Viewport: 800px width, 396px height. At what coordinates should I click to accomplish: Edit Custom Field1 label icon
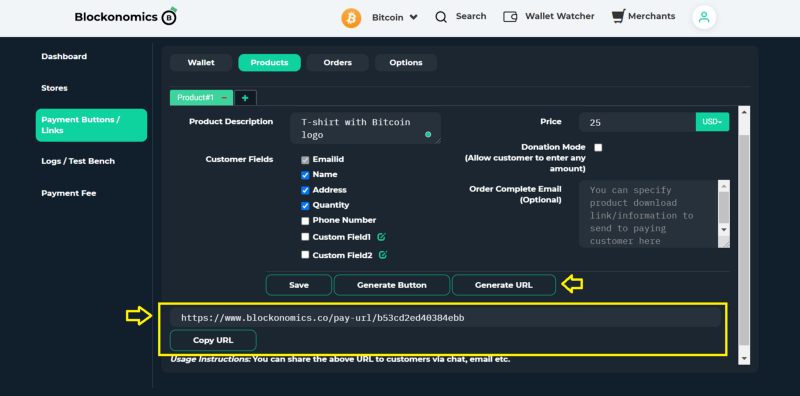(381, 237)
